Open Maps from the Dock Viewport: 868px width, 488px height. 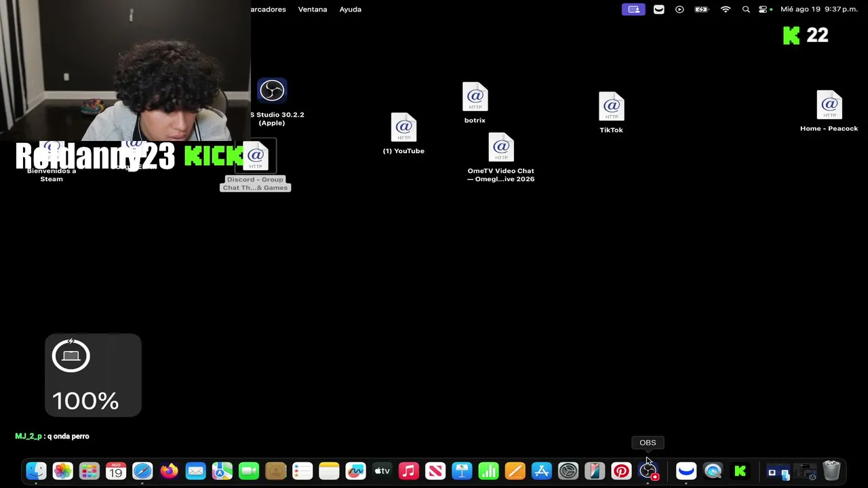pyautogui.click(x=222, y=470)
